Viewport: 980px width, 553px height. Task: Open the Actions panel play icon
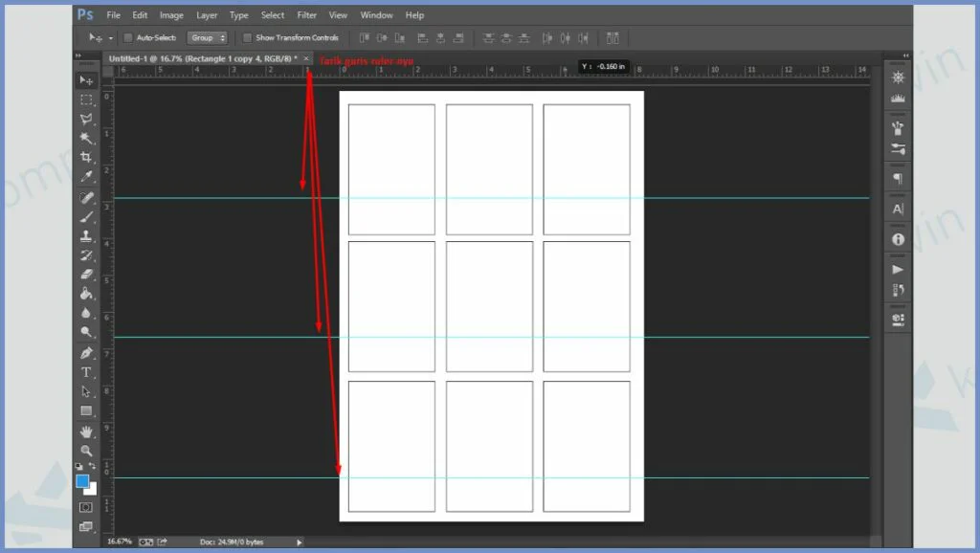898,270
